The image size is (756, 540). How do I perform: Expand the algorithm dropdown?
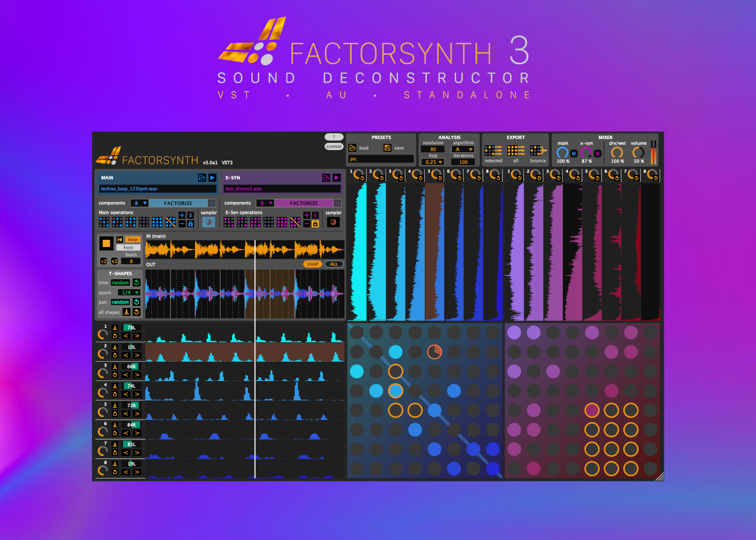(464, 149)
